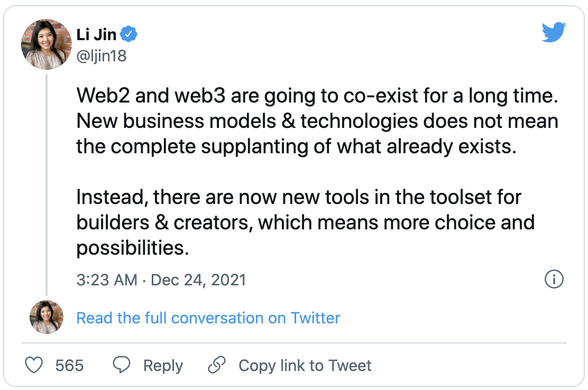Visit the @ljin18 handle
The height and width of the screenshot is (390, 588).
102,55
